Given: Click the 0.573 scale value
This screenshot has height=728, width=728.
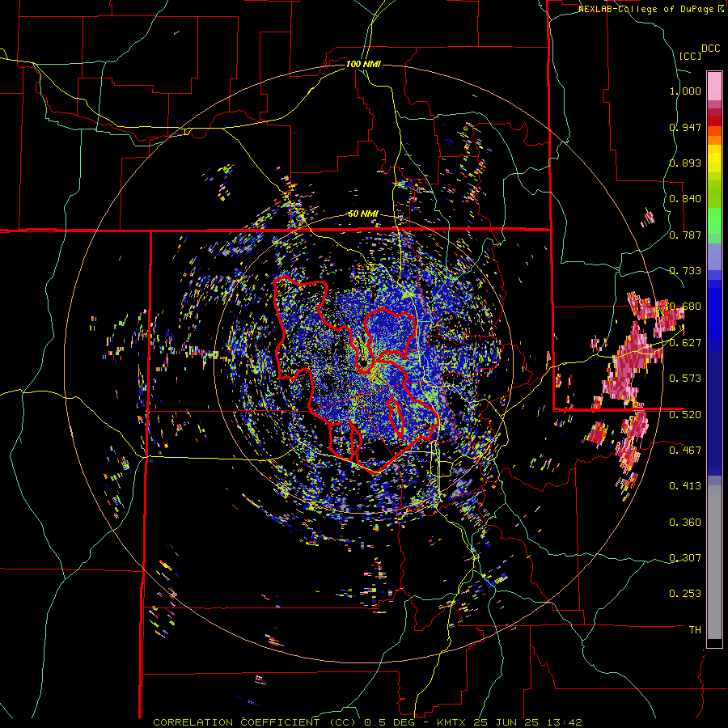Looking at the screenshot, I should coord(685,379).
